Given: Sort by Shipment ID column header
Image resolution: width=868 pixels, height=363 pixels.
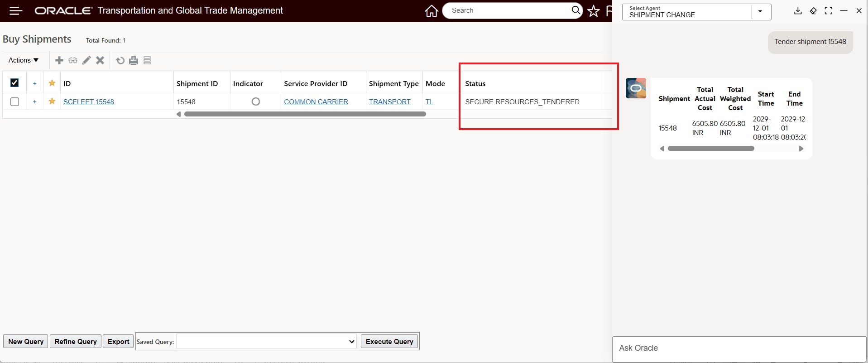Looking at the screenshot, I should [x=197, y=83].
